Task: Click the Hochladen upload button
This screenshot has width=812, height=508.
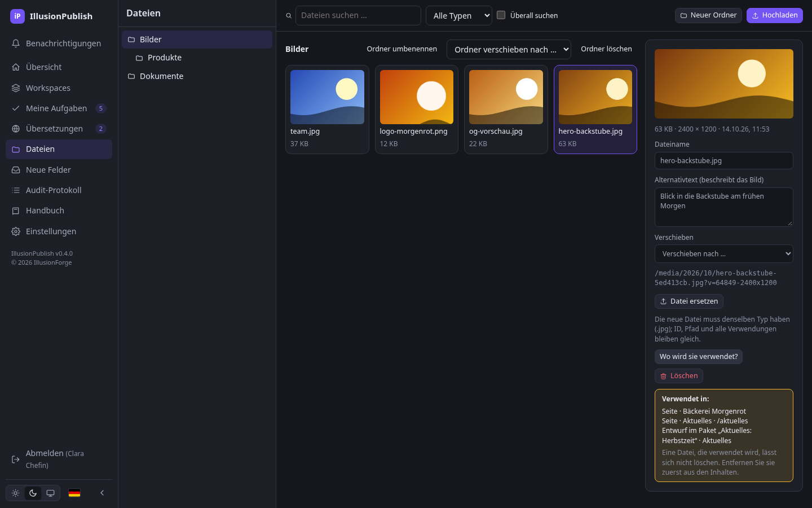Action: (775, 16)
